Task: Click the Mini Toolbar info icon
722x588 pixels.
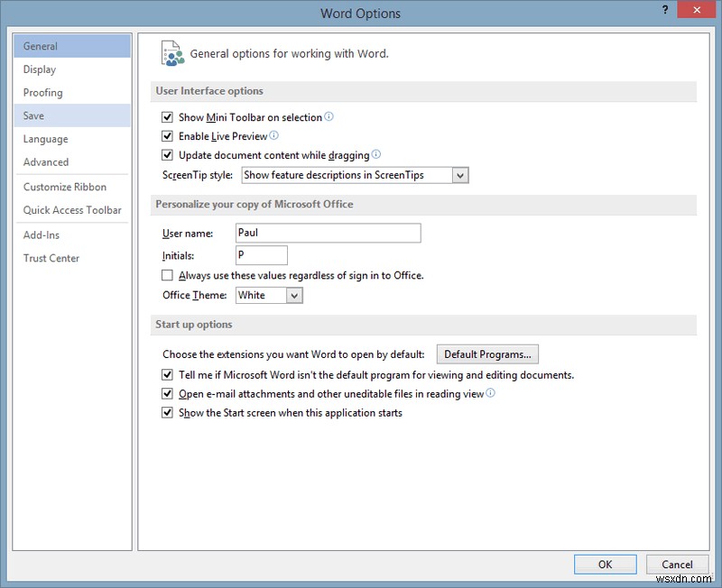Action: click(329, 116)
